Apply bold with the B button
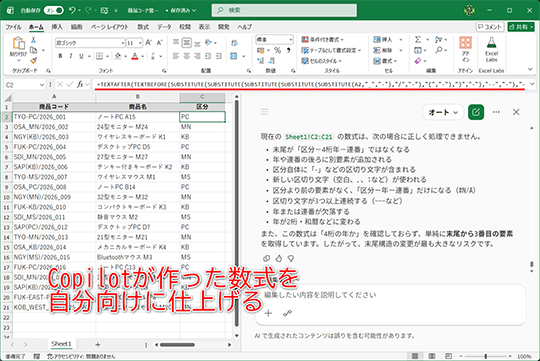The image size is (540, 361). pyautogui.click(x=60, y=56)
